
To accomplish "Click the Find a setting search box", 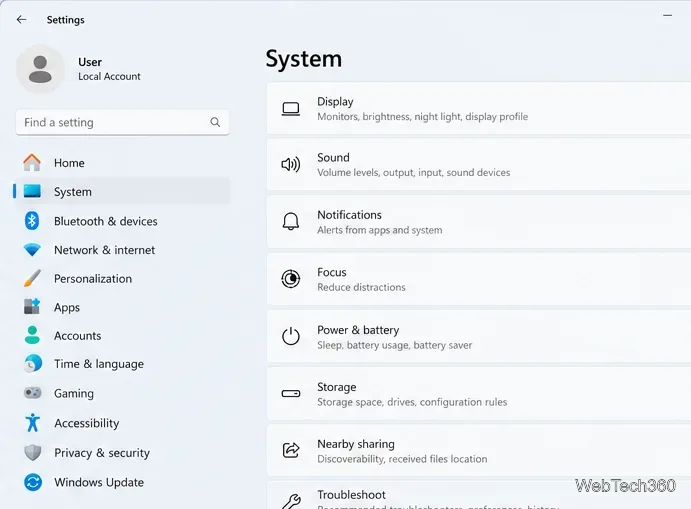I will [x=123, y=122].
